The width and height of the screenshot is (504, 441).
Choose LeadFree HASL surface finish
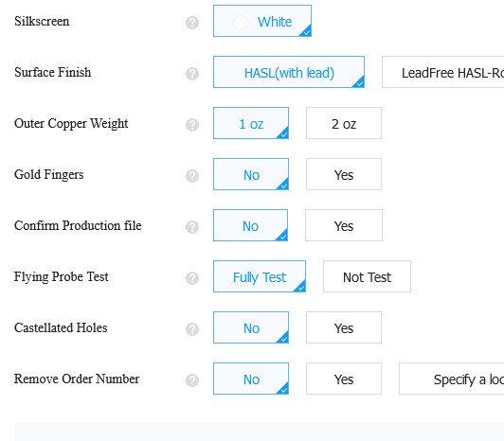coord(443,72)
